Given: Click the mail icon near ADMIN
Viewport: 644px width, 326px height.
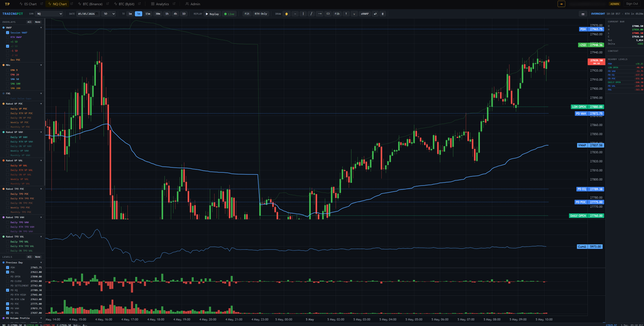Looking at the screenshot, I should [561, 4].
